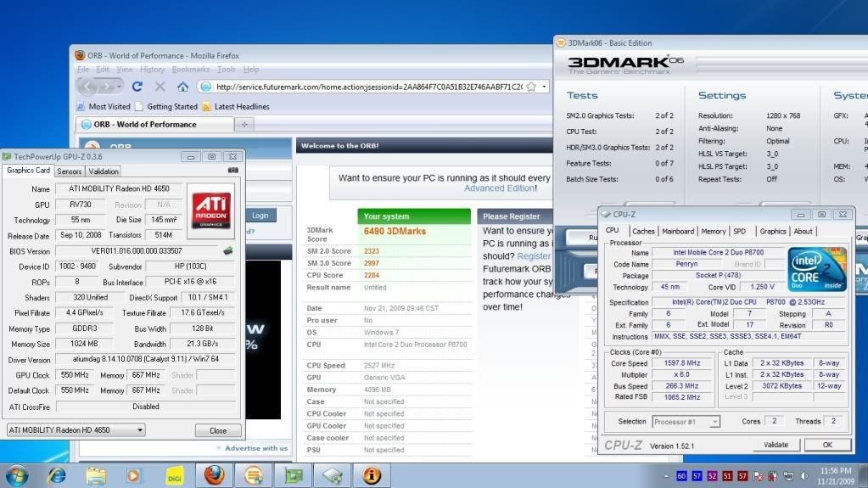
Task: Click the ATI Radeon logo in GPU-Z
Action: (x=211, y=208)
